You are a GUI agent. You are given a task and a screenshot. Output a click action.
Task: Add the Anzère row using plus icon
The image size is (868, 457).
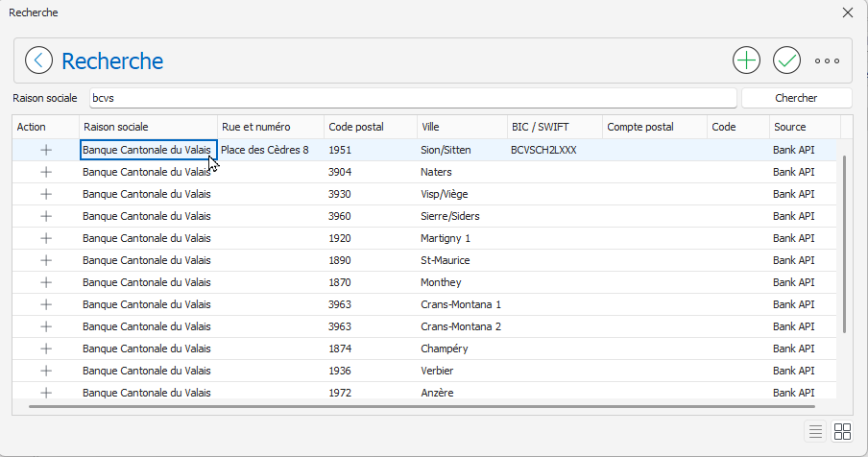pos(46,393)
